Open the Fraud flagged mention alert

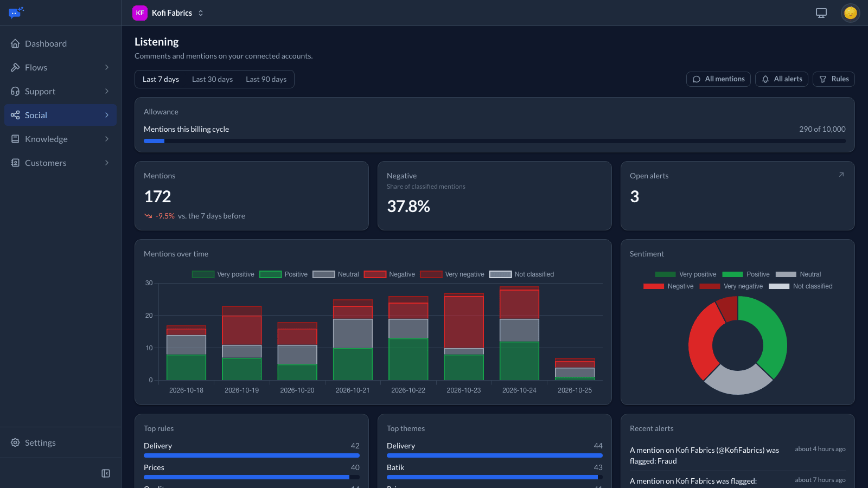[738, 455]
